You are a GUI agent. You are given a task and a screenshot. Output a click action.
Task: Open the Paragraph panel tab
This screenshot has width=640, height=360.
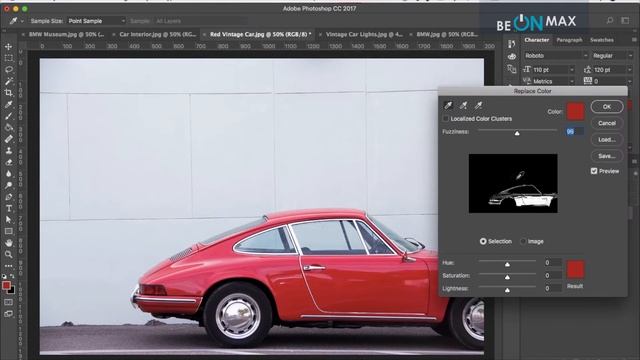click(x=569, y=40)
